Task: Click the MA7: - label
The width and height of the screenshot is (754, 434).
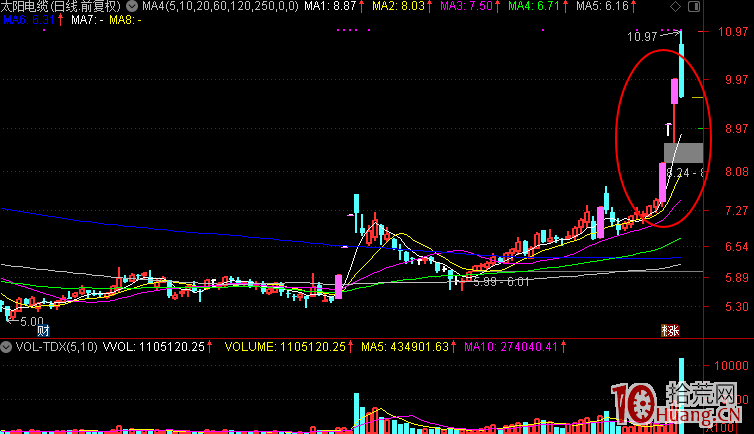Action: pyautogui.click(x=87, y=20)
